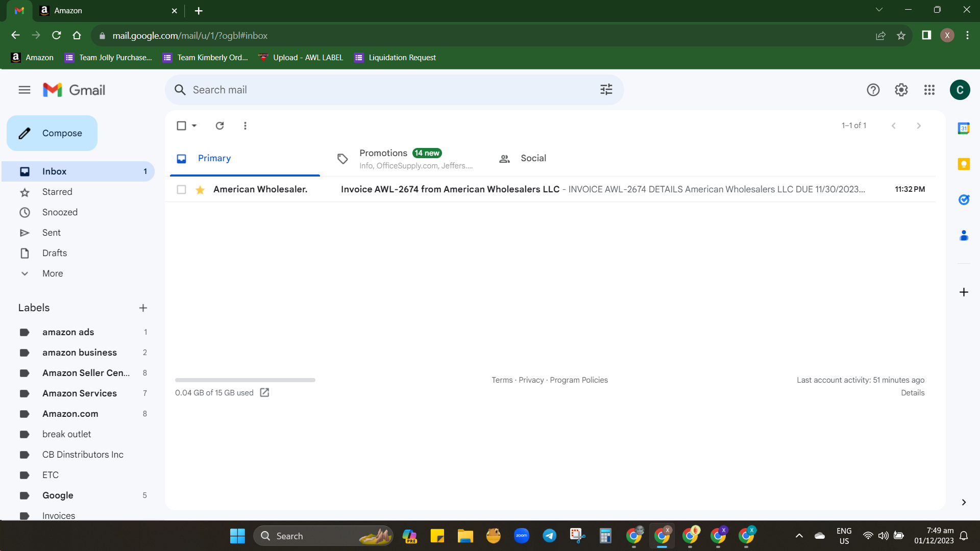This screenshot has width=980, height=551.
Task: Open the Google apps grid
Action: [x=929, y=90]
